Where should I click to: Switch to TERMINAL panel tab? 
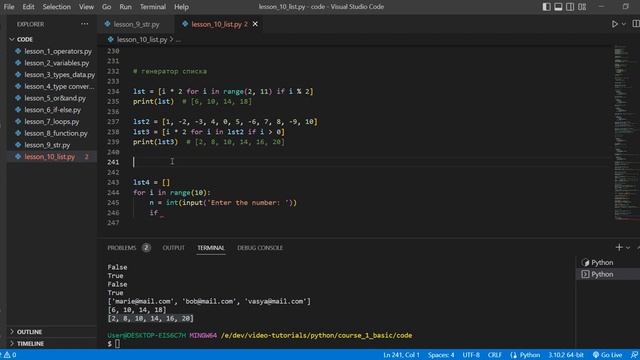click(211, 248)
